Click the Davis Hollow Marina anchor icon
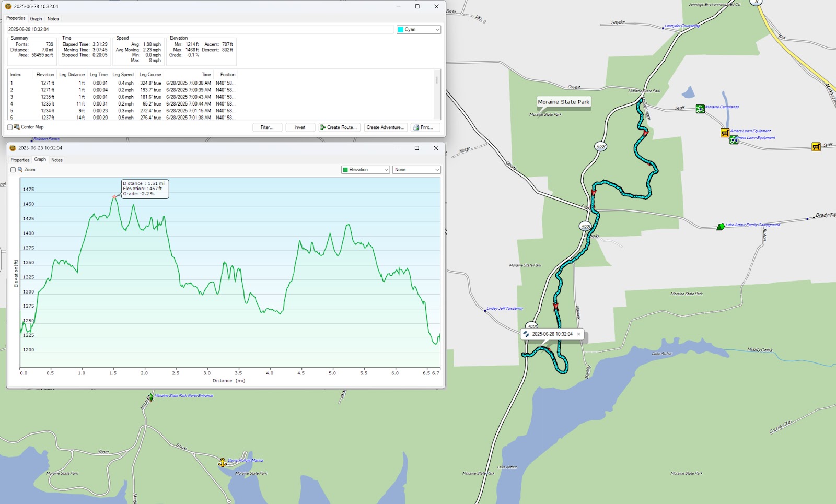 pos(223,462)
